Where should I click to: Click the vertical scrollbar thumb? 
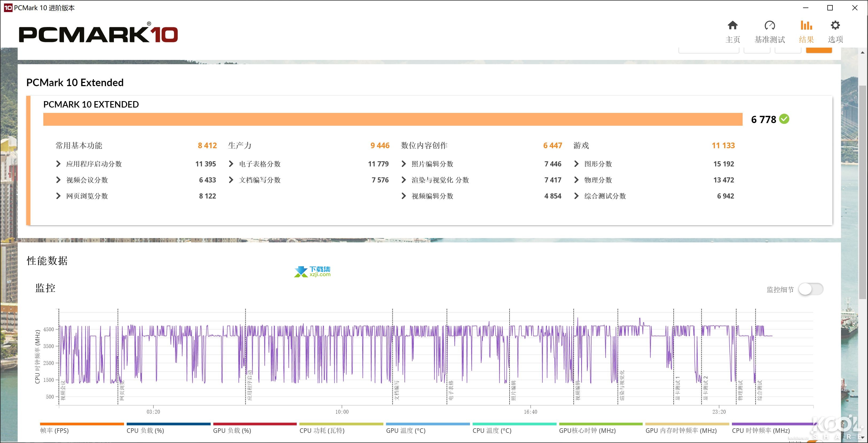point(863,192)
